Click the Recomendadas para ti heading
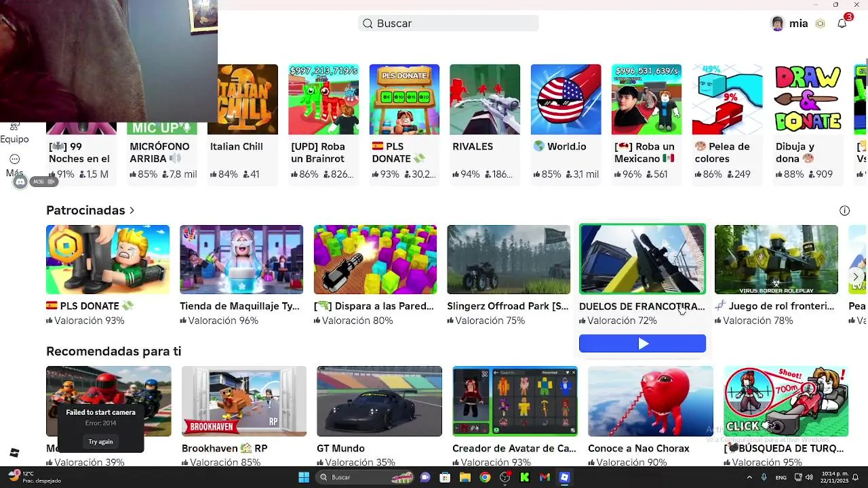The height and width of the screenshot is (488, 868). tap(113, 351)
